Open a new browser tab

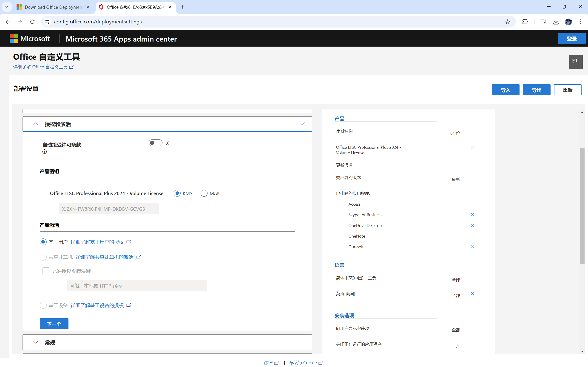coord(183,7)
